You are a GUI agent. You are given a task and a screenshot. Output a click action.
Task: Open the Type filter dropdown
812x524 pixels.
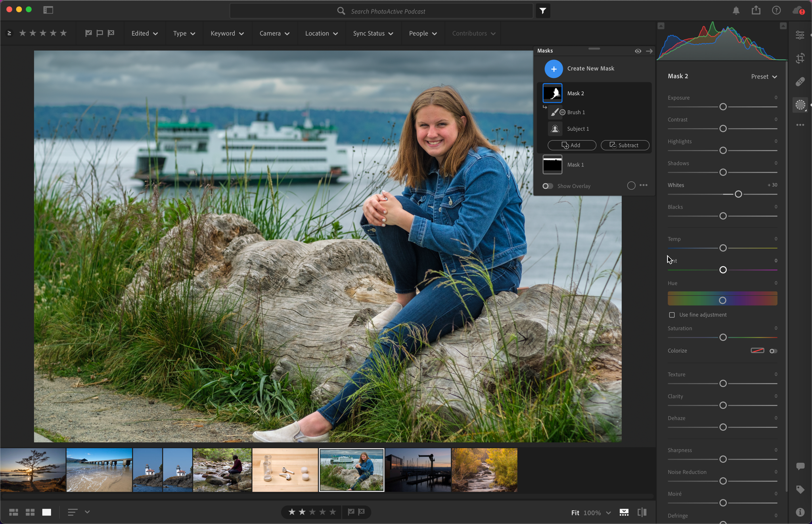tap(184, 33)
